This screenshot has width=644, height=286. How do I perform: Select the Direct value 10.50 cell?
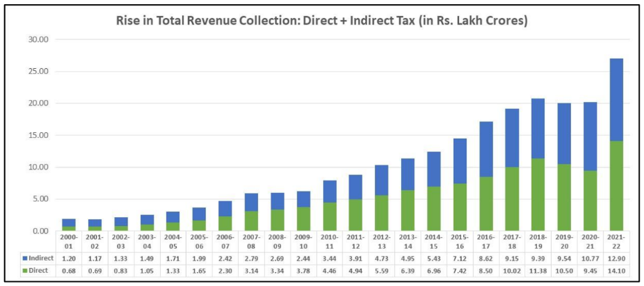click(x=564, y=271)
